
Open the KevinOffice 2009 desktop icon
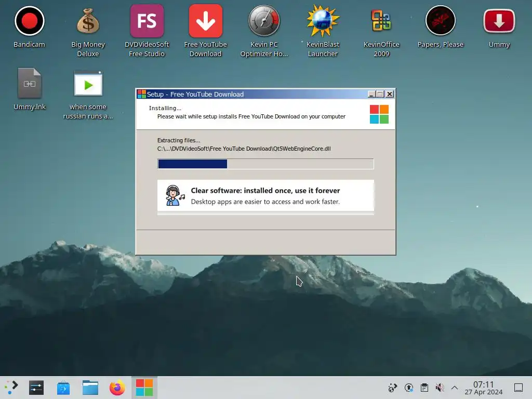381,21
